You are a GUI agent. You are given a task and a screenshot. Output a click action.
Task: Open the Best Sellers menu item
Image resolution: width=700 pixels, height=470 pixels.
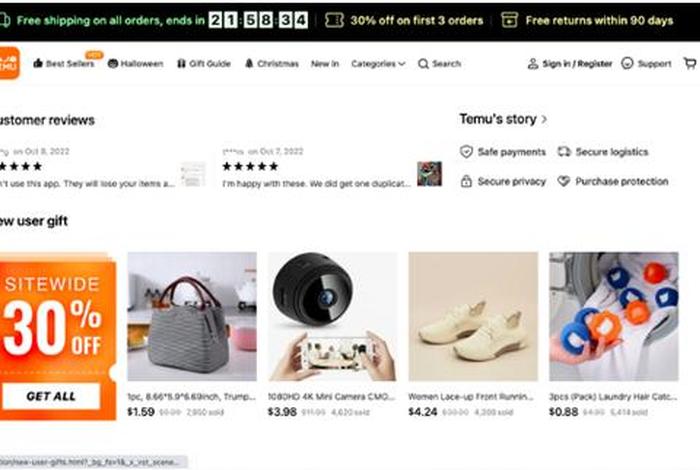pyautogui.click(x=66, y=63)
